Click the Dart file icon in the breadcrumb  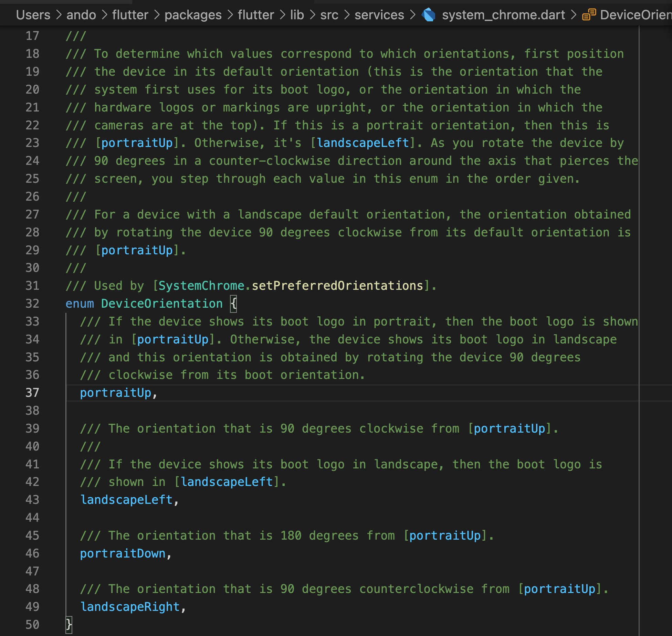(x=428, y=15)
